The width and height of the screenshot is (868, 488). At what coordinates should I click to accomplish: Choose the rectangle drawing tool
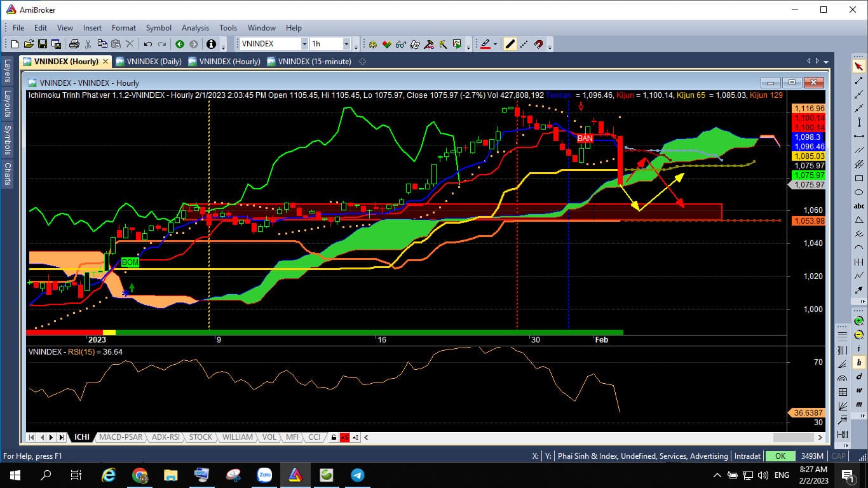coord(859,179)
